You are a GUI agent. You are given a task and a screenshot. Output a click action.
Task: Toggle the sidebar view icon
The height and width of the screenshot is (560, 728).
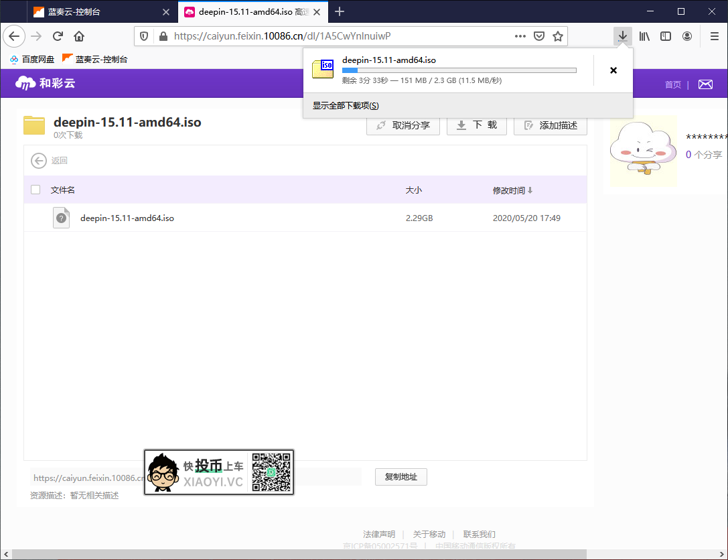[666, 36]
